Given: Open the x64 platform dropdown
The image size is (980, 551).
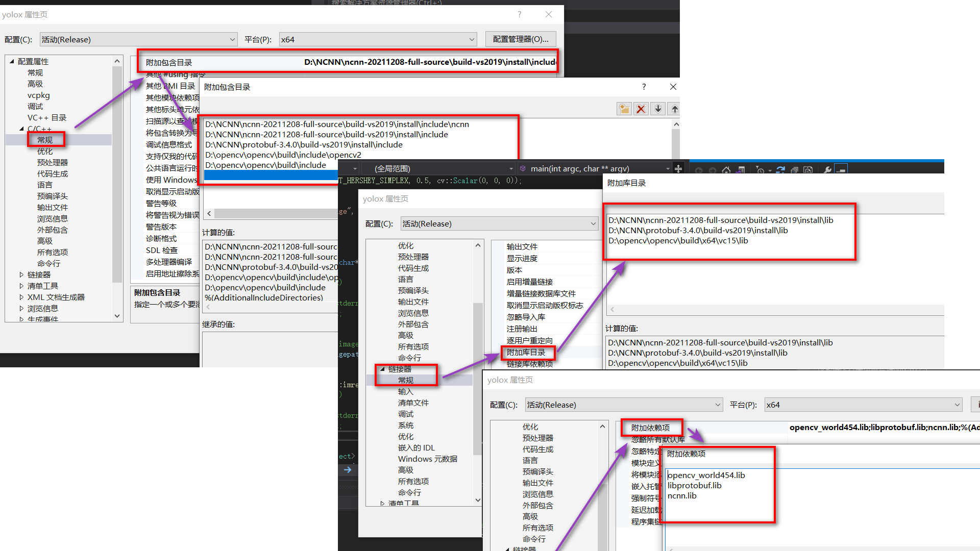Looking at the screenshot, I should 378,39.
